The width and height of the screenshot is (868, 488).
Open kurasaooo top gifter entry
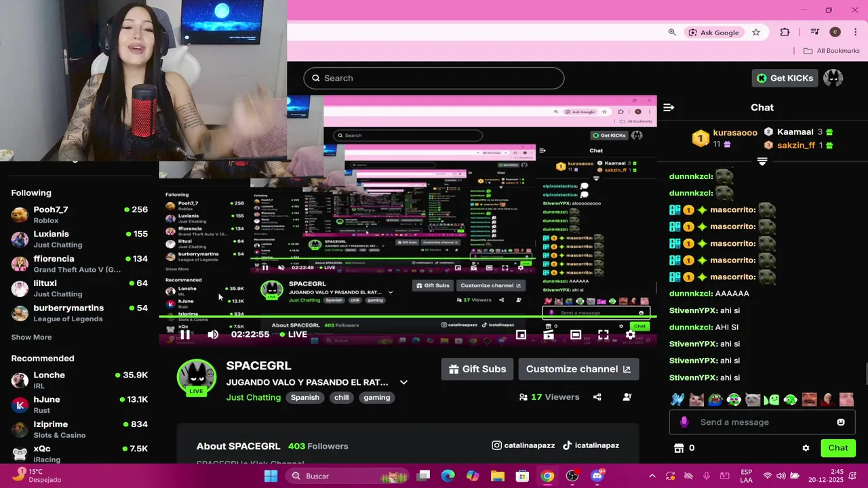[724, 138]
